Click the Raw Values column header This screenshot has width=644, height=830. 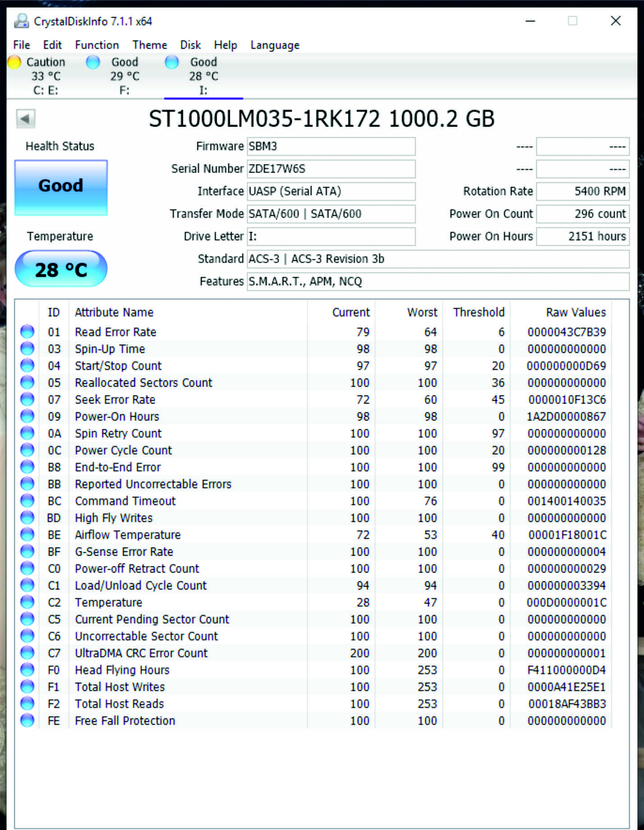576,312
